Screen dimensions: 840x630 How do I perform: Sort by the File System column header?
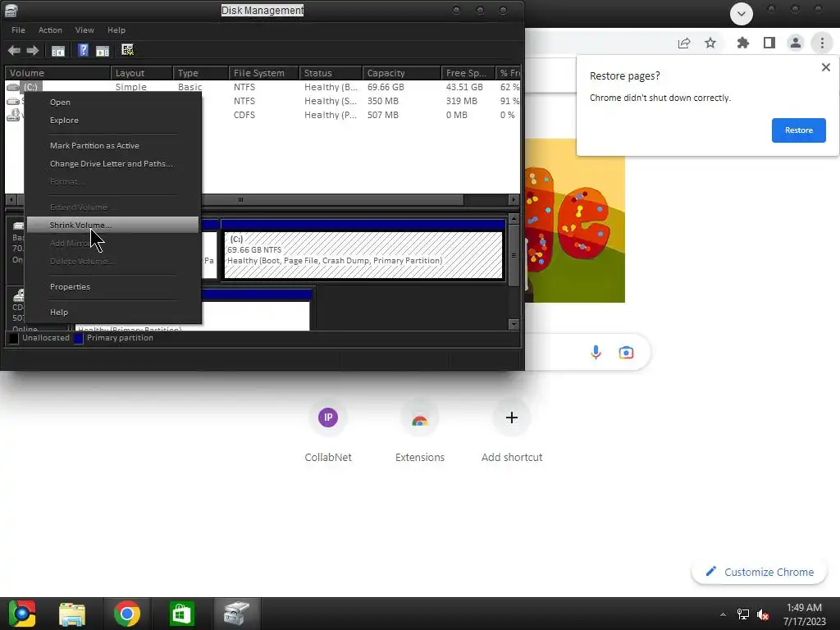pyautogui.click(x=263, y=73)
